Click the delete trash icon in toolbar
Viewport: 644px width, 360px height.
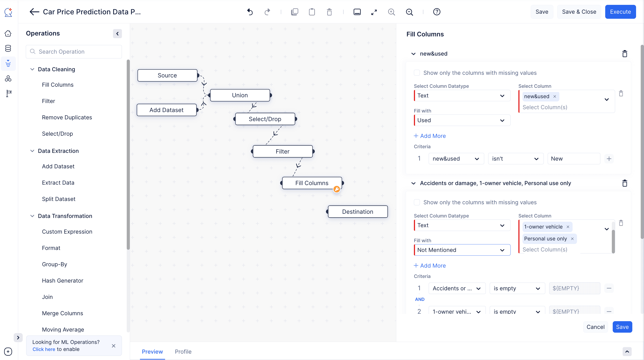(329, 12)
